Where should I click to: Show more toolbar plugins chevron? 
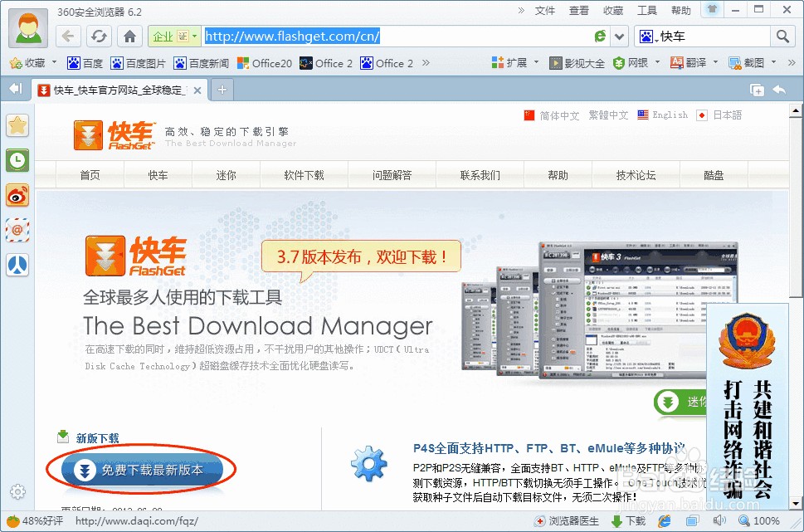[792, 62]
